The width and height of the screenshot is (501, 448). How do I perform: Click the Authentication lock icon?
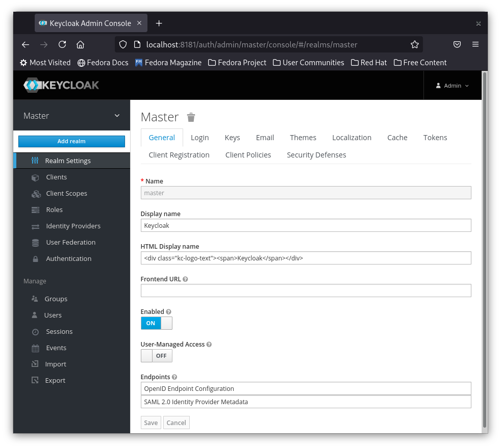35,259
